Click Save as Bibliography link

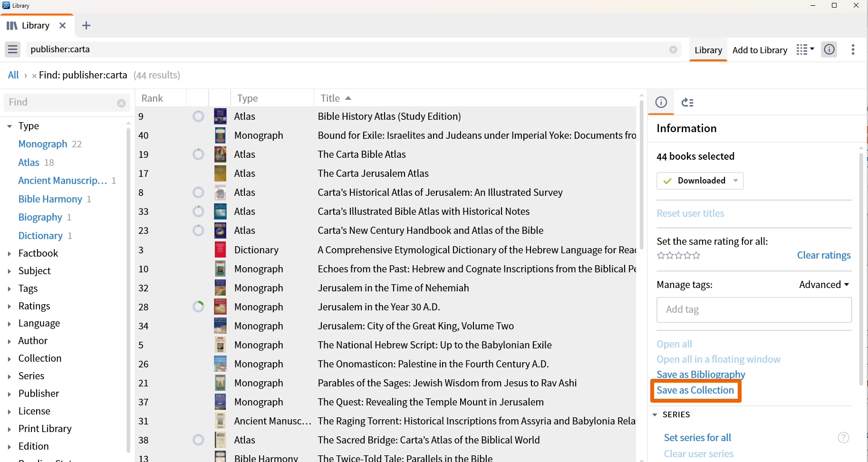click(x=701, y=375)
